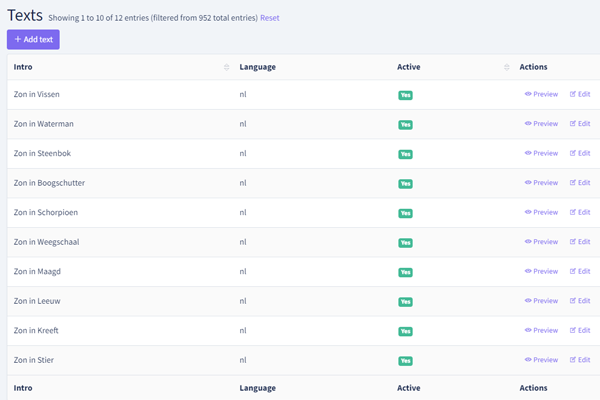
Task: Preview the Zon in Waterman text
Action: coord(541,124)
